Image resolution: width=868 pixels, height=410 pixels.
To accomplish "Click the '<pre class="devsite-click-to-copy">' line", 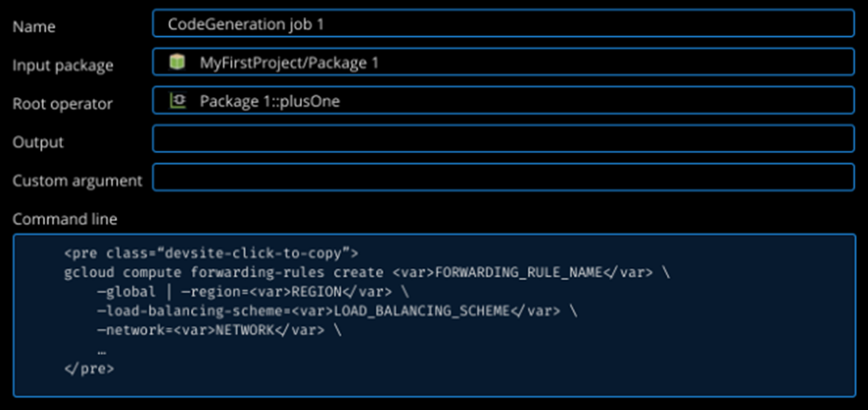I will [x=211, y=254].
